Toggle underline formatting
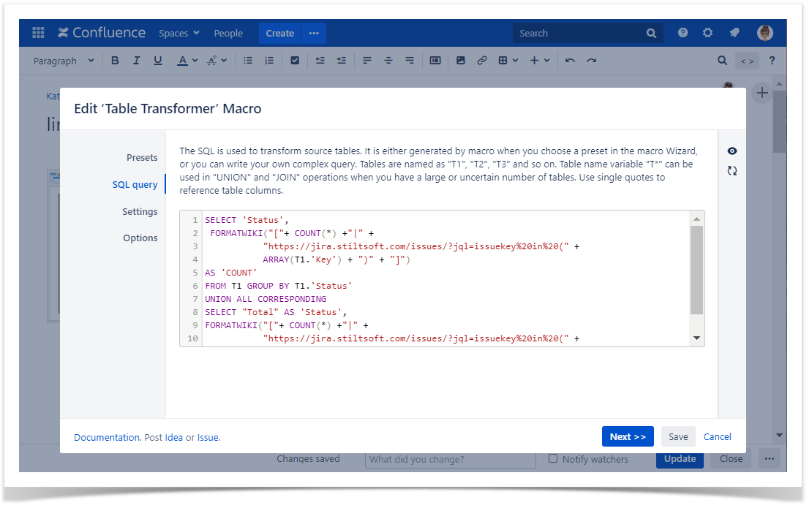 (158, 61)
